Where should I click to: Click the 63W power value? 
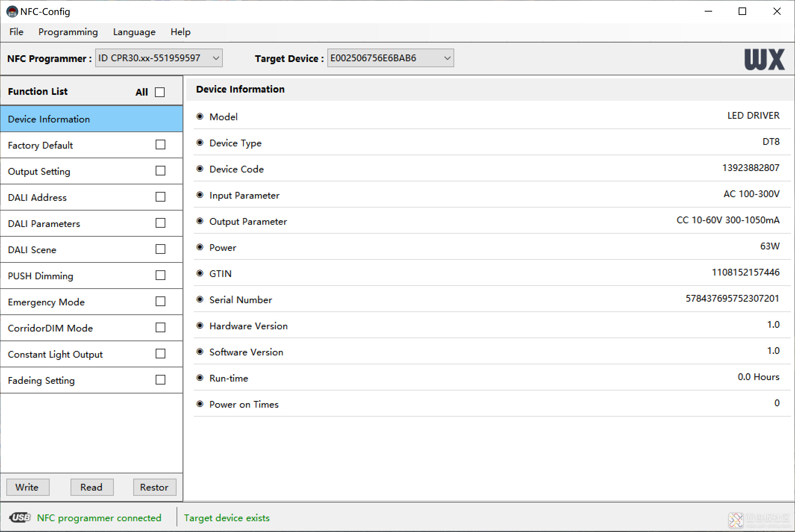[x=770, y=246]
